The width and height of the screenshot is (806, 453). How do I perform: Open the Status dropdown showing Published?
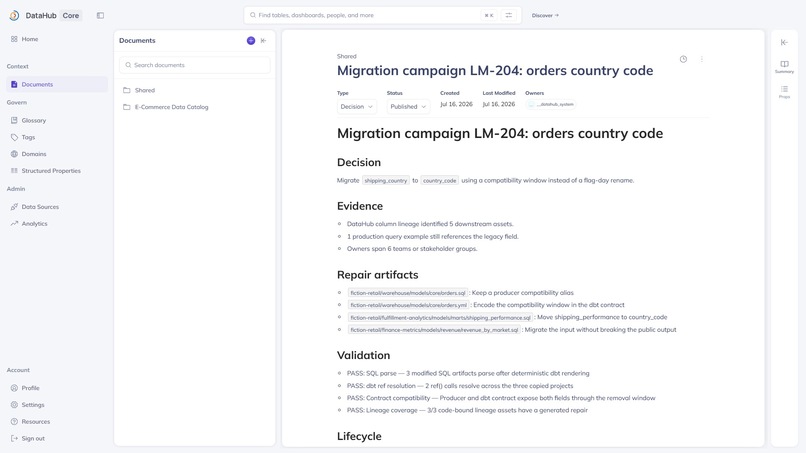coord(408,106)
